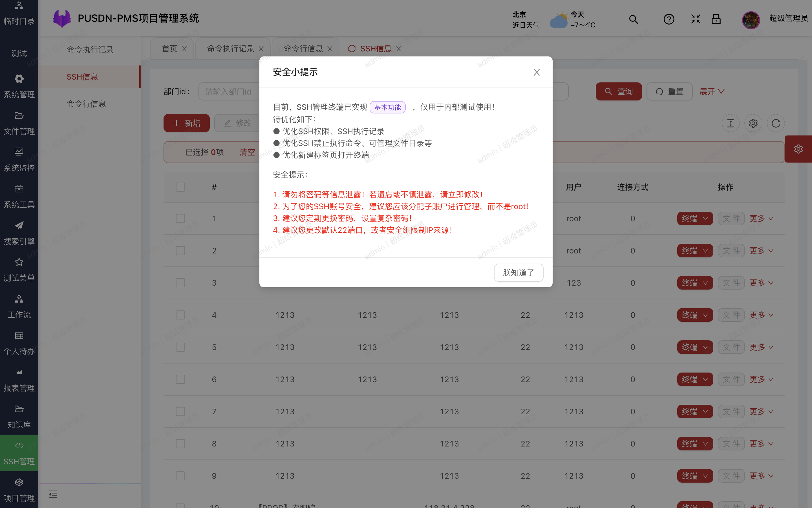Open 更多 dropdown in row 1

761,218
